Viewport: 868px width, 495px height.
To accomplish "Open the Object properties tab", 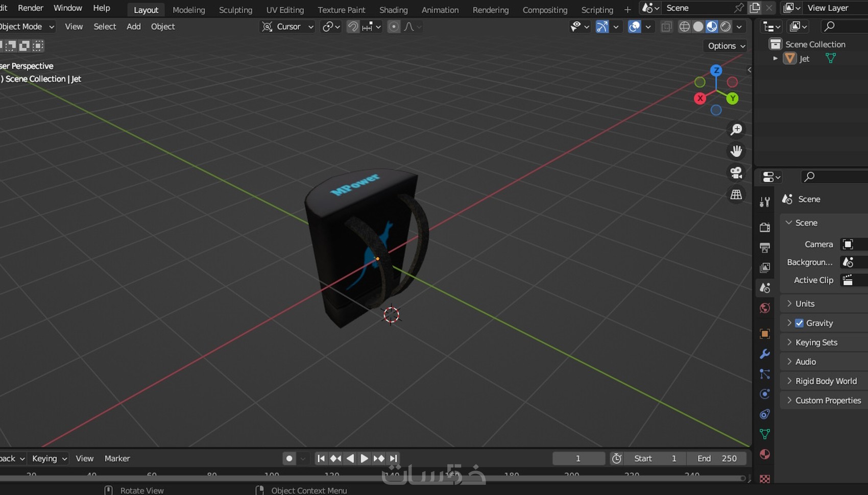I will [765, 334].
